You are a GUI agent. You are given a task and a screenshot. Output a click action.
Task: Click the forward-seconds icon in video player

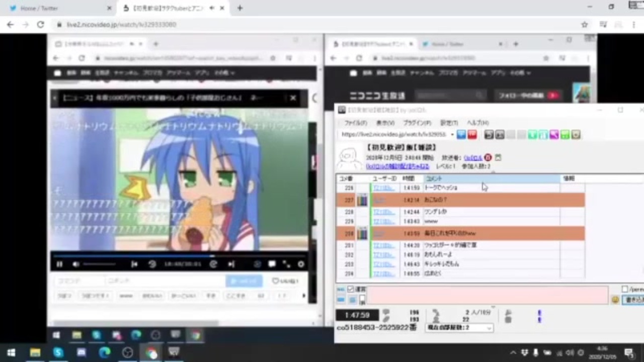(x=213, y=264)
